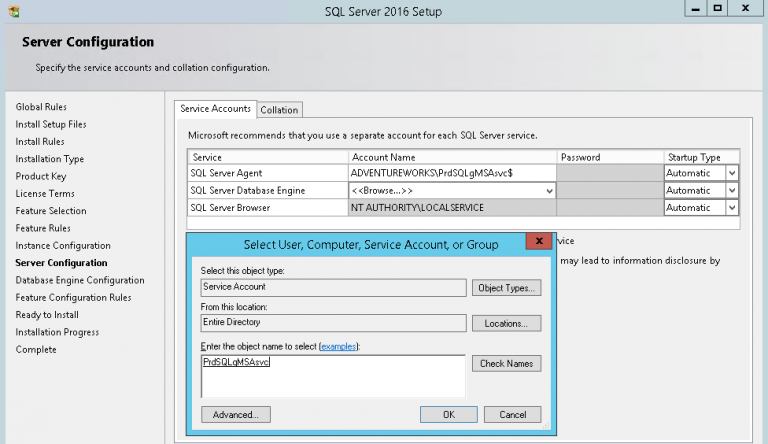Select Feature Selection step in sidebar
This screenshot has height=444, width=768.
(x=51, y=211)
